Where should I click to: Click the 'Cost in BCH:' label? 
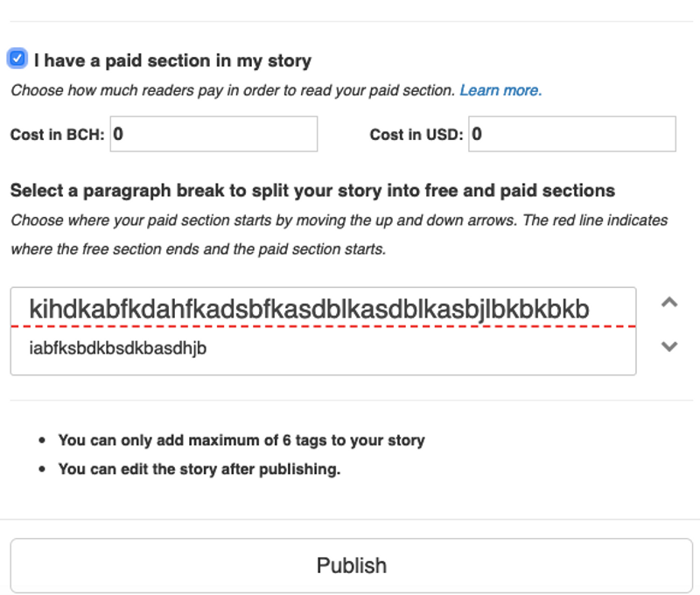coord(57,135)
